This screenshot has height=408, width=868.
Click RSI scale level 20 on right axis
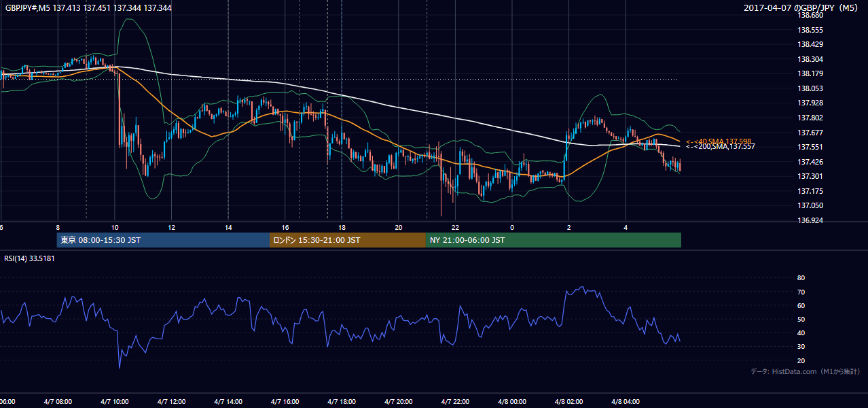(x=801, y=360)
